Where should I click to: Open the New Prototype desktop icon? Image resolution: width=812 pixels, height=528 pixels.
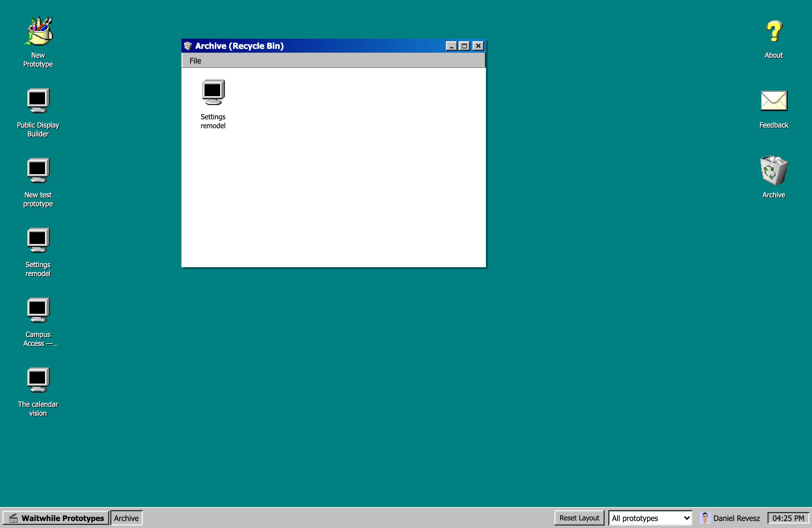pos(38,42)
